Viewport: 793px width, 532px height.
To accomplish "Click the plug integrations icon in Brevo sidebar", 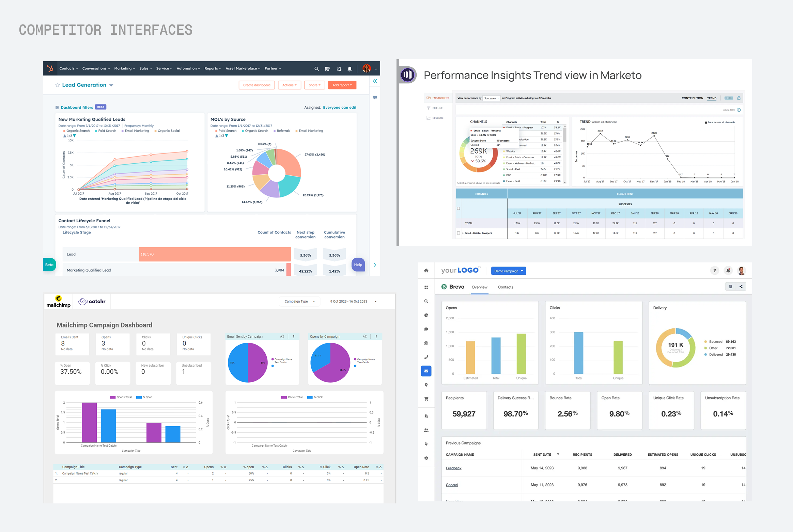I will [426, 444].
